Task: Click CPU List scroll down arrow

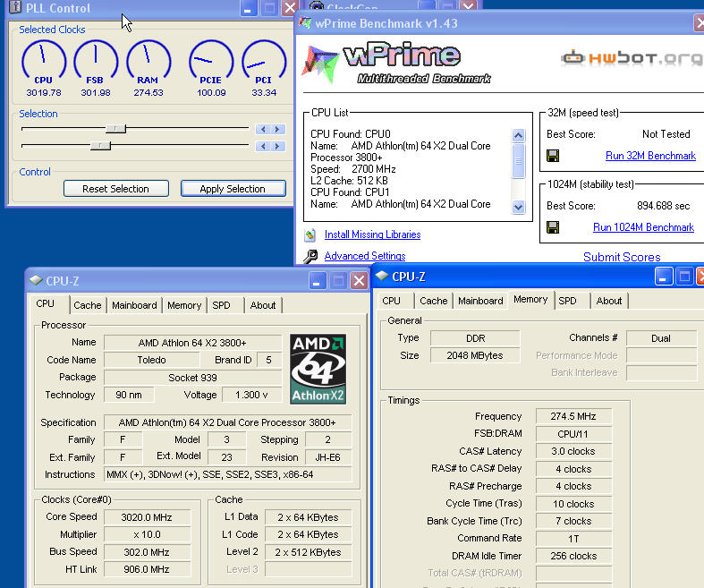Action: coord(518,207)
